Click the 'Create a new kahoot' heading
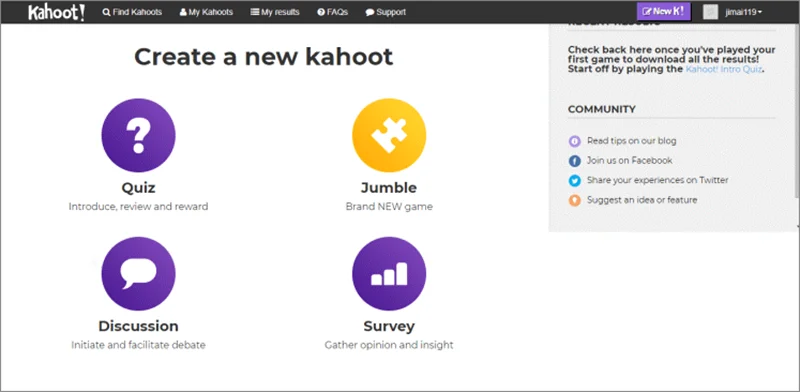Image resolution: width=800 pixels, height=392 pixels. coord(264,57)
